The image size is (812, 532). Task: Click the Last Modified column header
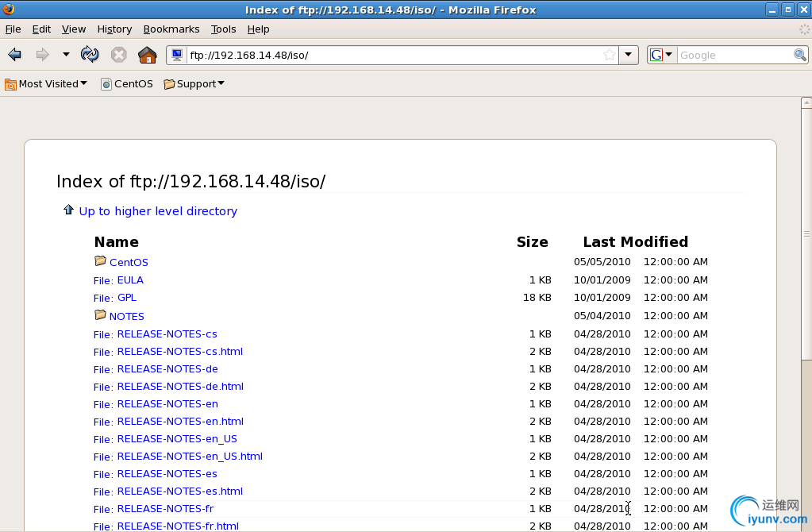(636, 242)
